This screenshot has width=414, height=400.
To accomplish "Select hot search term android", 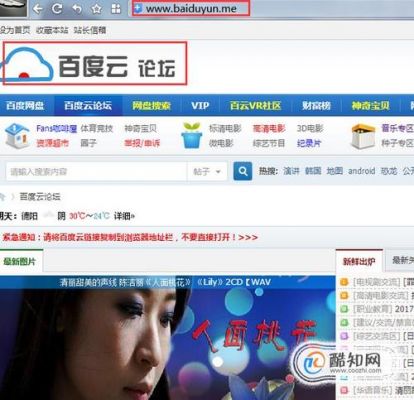I will tap(362, 171).
